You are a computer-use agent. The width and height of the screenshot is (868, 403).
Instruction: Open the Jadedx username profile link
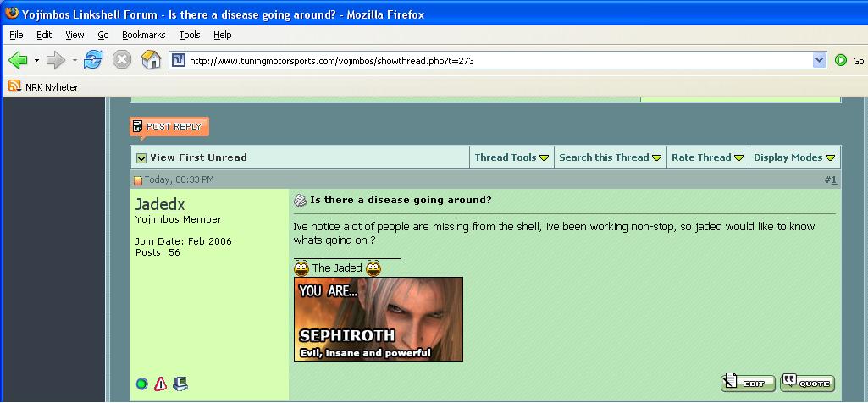[x=160, y=205]
